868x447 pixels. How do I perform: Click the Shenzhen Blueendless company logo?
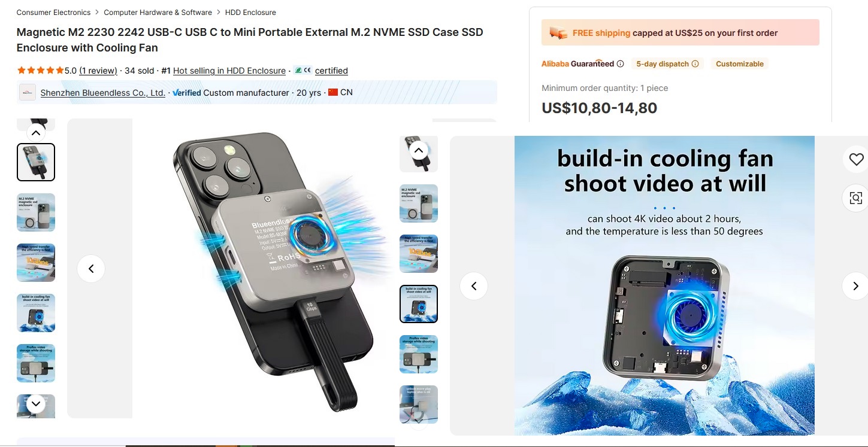tap(28, 93)
